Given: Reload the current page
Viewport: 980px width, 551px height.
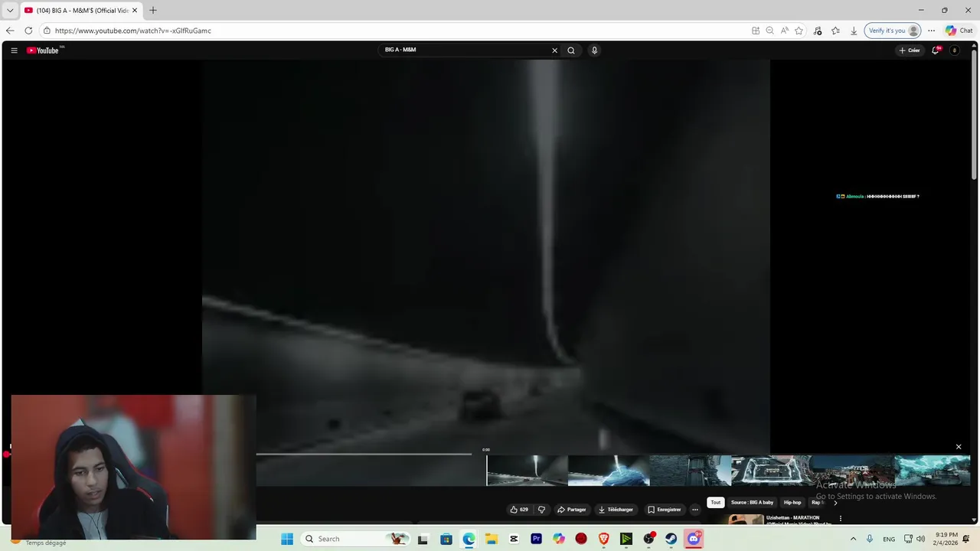Looking at the screenshot, I should pyautogui.click(x=28, y=31).
